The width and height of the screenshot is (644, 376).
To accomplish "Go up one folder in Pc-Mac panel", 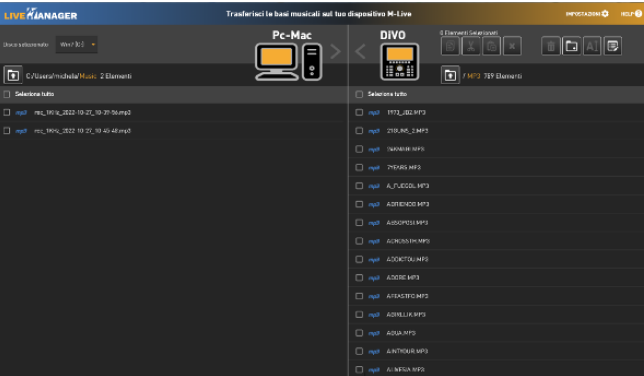I will (x=13, y=75).
